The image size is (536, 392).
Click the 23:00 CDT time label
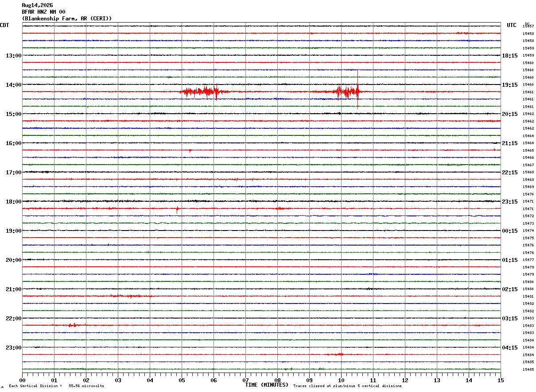coord(13,347)
